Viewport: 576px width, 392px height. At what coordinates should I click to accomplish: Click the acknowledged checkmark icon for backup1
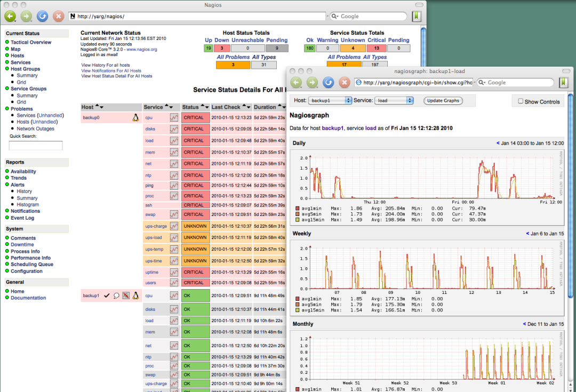coord(107,295)
